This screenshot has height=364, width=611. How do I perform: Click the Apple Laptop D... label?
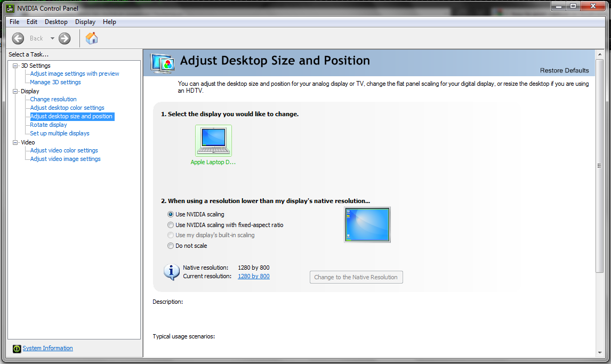coord(213,162)
